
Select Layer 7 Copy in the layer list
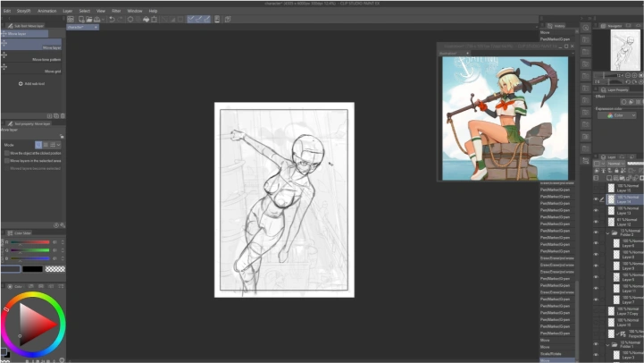coord(623,311)
